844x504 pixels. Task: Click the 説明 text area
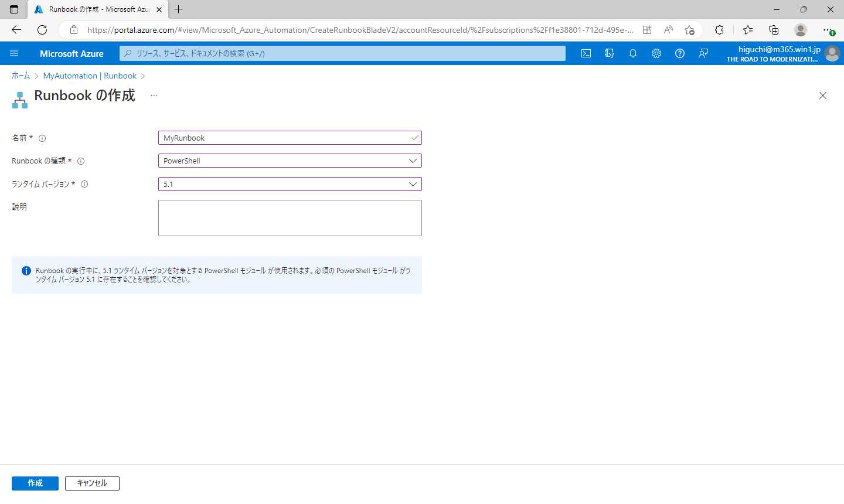pyautogui.click(x=290, y=218)
